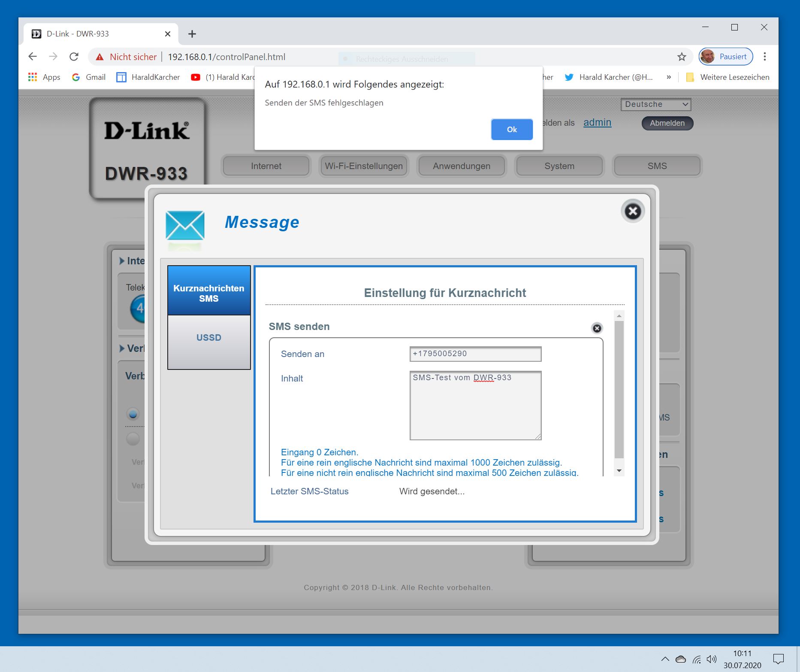Bookmark this page with the star icon
The width and height of the screenshot is (800, 672).
[682, 57]
